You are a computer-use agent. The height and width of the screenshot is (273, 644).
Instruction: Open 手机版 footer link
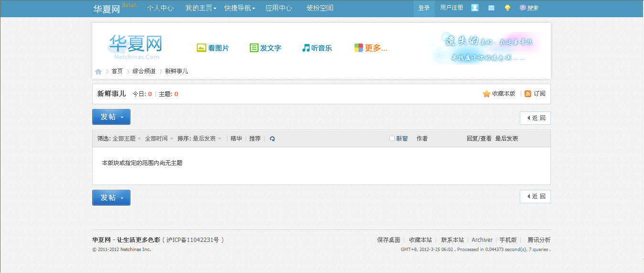pyautogui.click(x=508, y=240)
